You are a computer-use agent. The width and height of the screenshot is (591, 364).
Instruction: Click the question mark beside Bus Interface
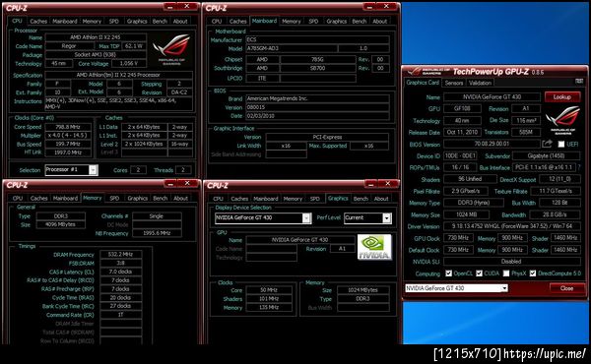click(x=579, y=167)
